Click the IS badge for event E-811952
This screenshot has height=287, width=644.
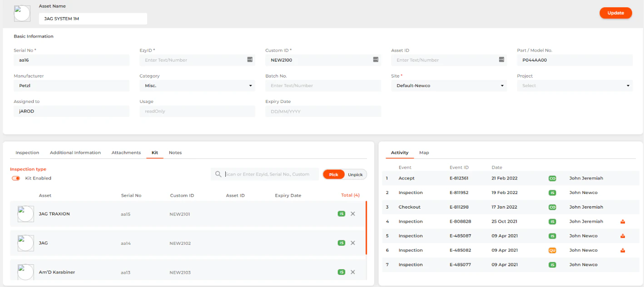click(x=552, y=193)
